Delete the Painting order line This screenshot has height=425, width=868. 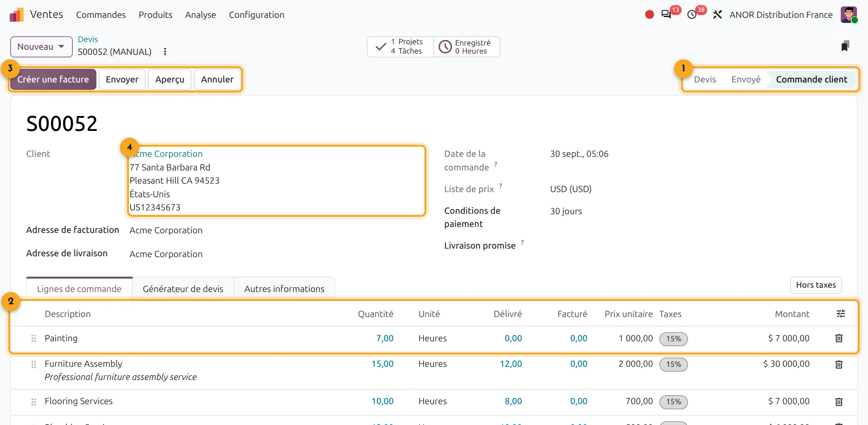coord(839,338)
